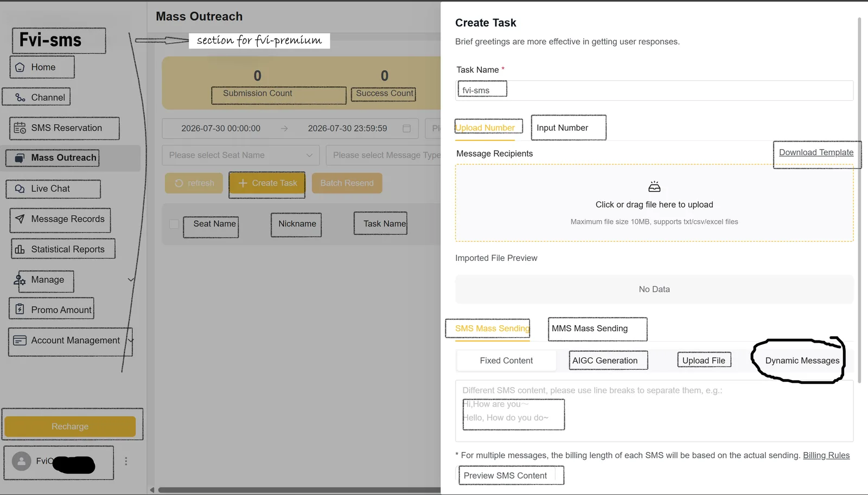The height and width of the screenshot is (495, 868).
Task: Click the Channel icon in sidebar
Action: point(20,98)
